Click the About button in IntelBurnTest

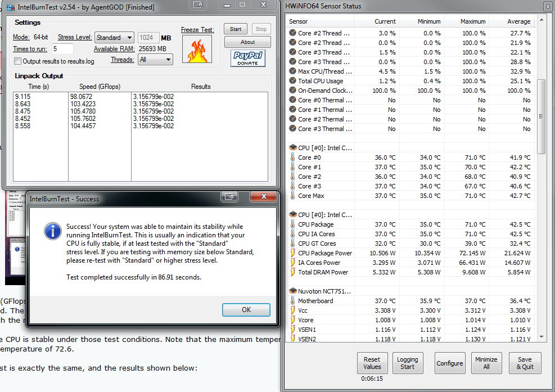click(x=248, y=42)
